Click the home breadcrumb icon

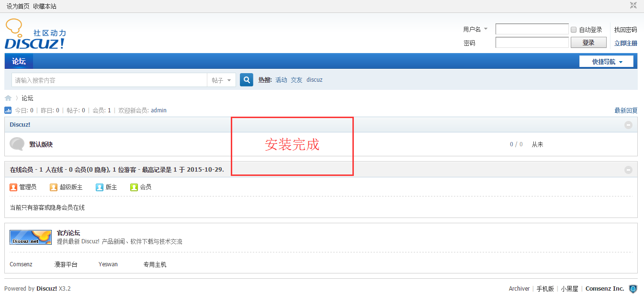pos(8,98)
